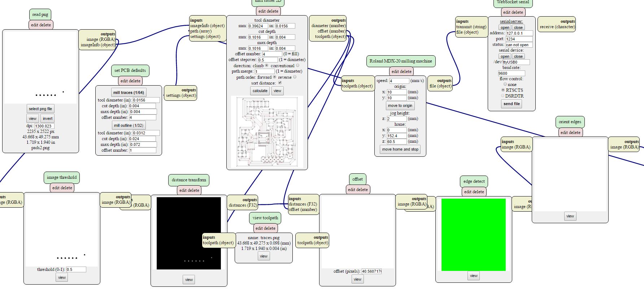Focus the path merge field
This screenshot has height=294, width=644.
pyautogui.click(x=265, y=71)
